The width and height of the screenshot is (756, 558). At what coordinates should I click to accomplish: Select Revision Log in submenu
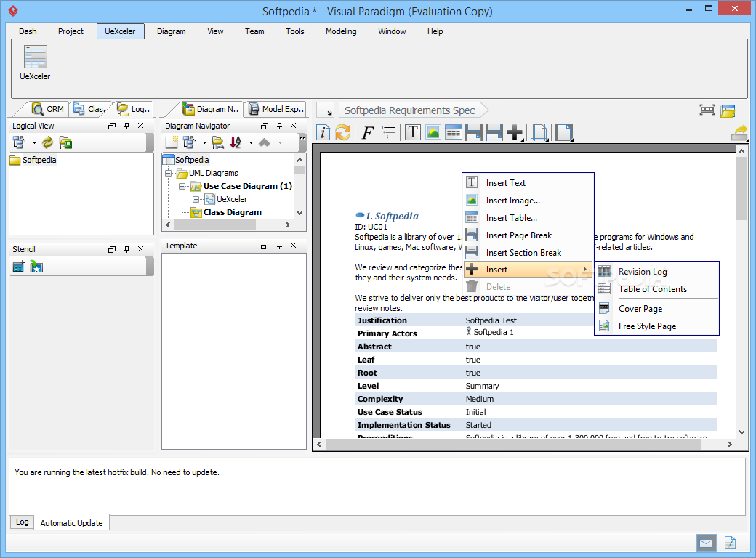(x=656, y=272)
